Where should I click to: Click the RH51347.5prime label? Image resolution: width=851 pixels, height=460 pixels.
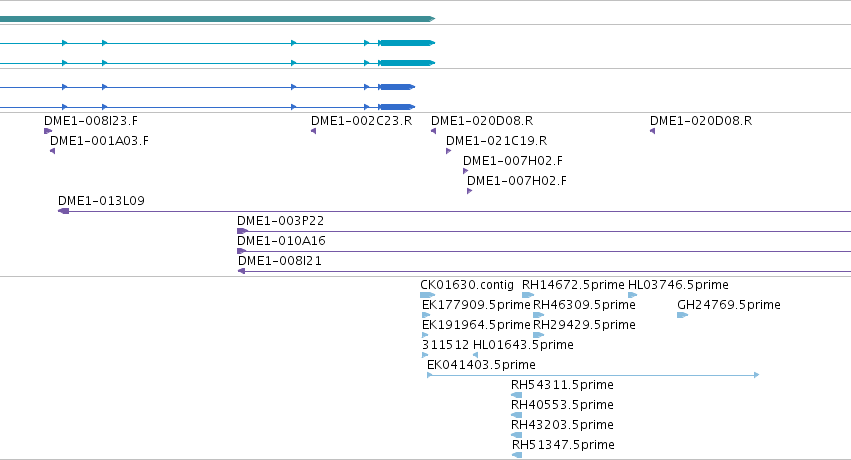563,445
